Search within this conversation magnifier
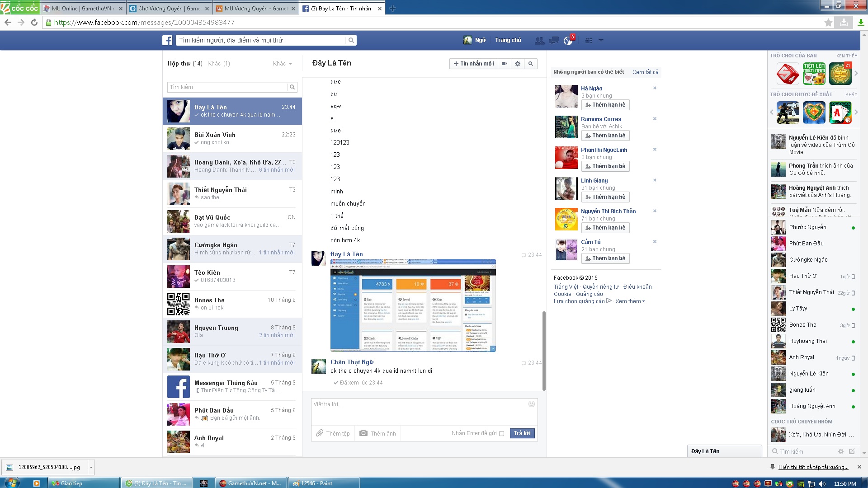 pyautogui.click(x=531, y=64)
